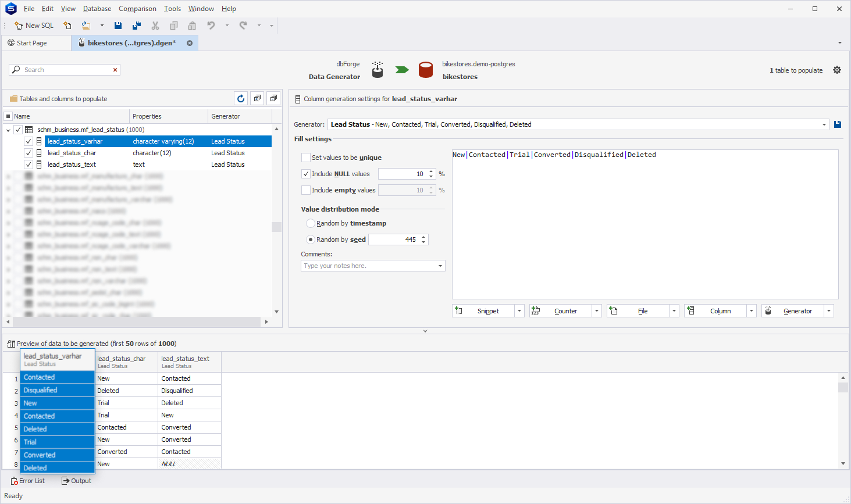Click the Paste icon in toolbar
Image resolution: width=851 pixels, height=504 pixels.
(192, 26)
